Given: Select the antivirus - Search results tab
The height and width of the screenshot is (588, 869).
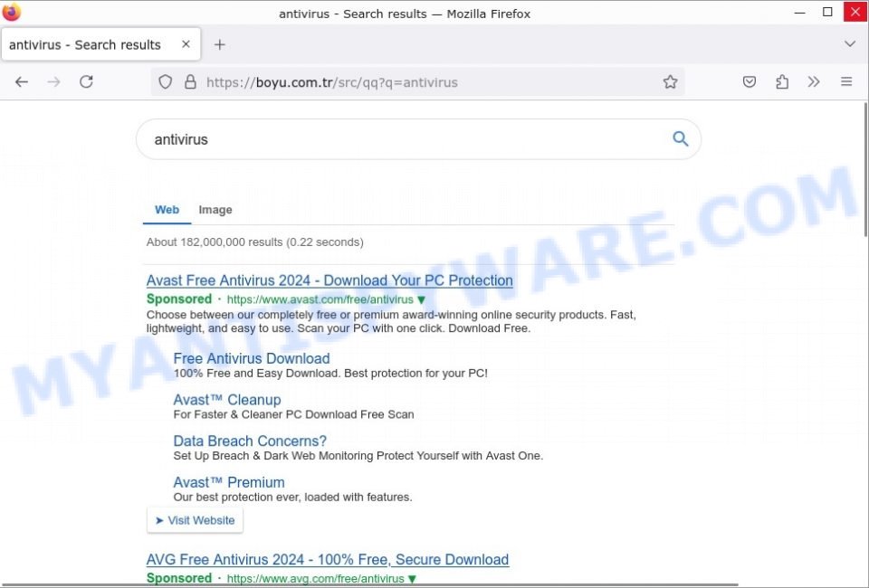Looking at the screenshot, I should click(x=100, y=44).
